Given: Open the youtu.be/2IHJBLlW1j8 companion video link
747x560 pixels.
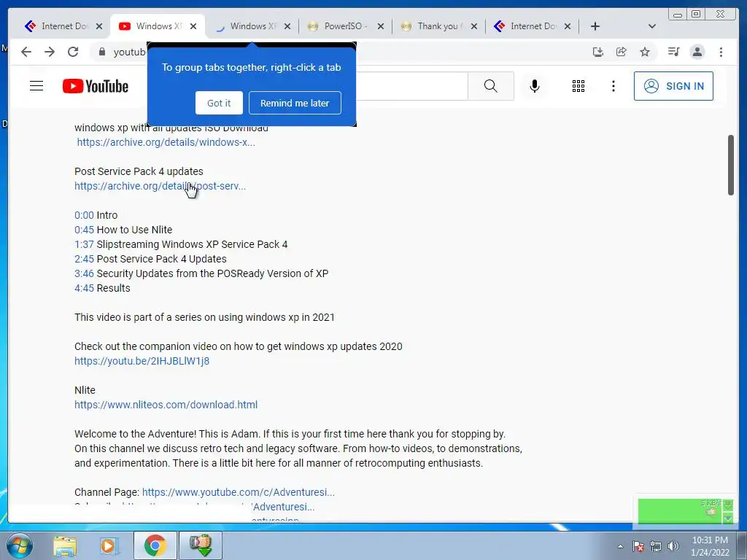Looking at the screenshot, I should pyautogui.click(x=142, y=361).
